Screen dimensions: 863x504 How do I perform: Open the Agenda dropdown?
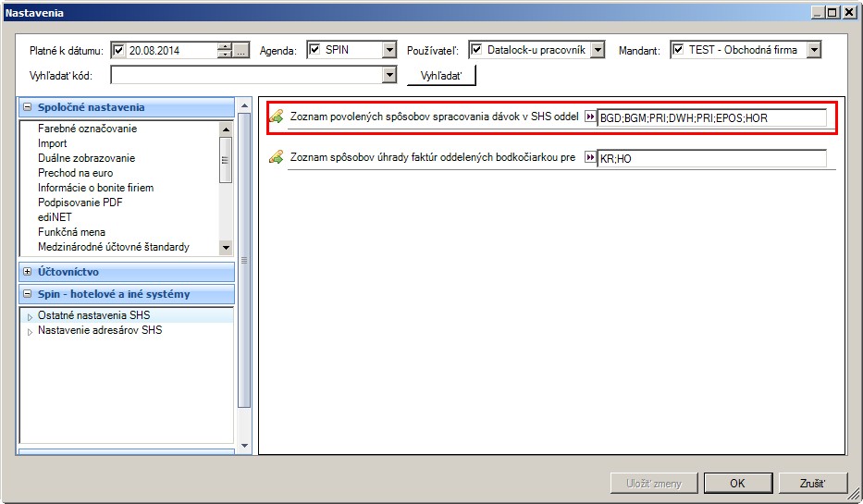[389, 50]
